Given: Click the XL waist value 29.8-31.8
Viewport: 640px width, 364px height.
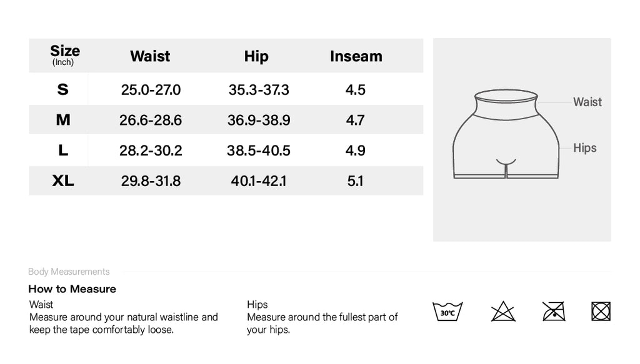Looking at the screenshot, I should [x=151, y=181].
